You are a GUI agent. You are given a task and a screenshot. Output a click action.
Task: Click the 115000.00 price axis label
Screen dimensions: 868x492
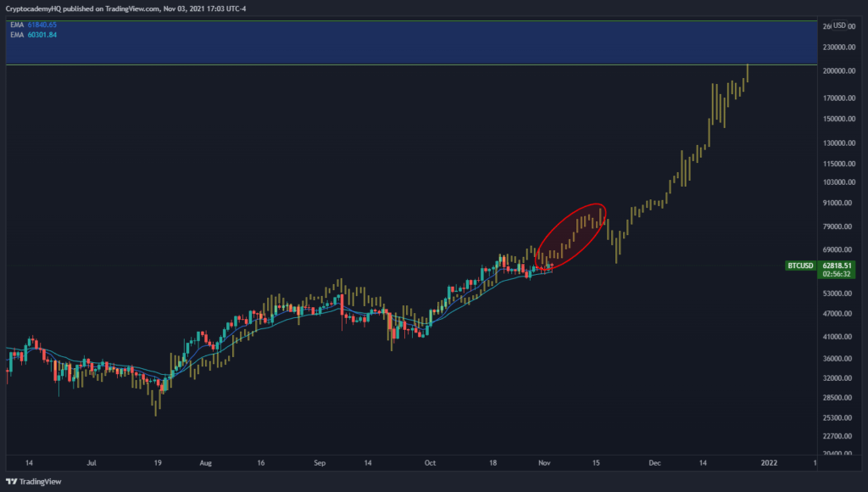pyautogui.click(x=839, y=164)
